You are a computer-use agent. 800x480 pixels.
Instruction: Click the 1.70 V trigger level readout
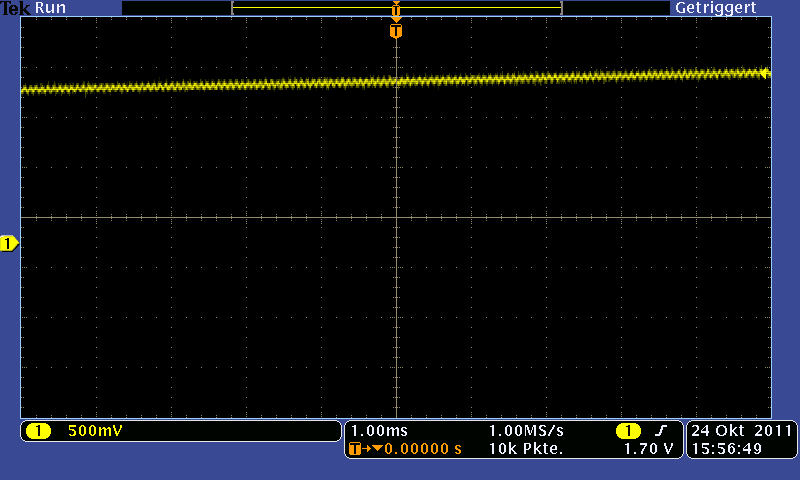[x=648, y=449]
